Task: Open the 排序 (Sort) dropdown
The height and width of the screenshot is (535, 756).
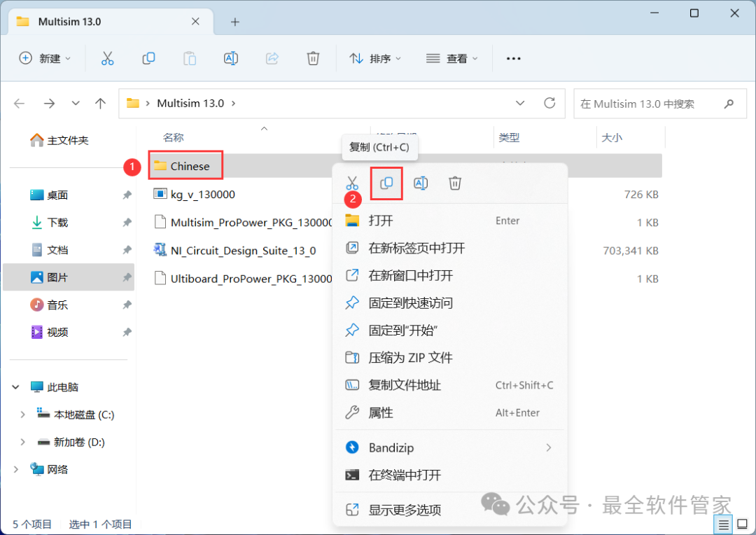Action: 375,58
